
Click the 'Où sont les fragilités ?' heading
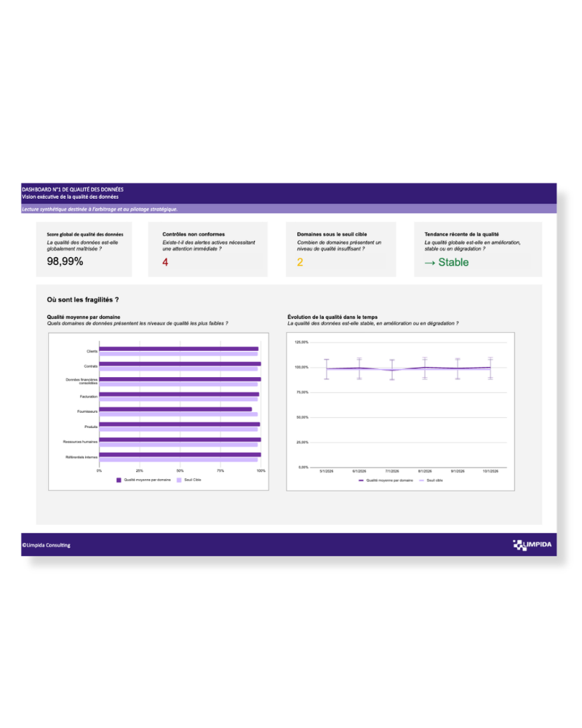click(x=83, y=299)
